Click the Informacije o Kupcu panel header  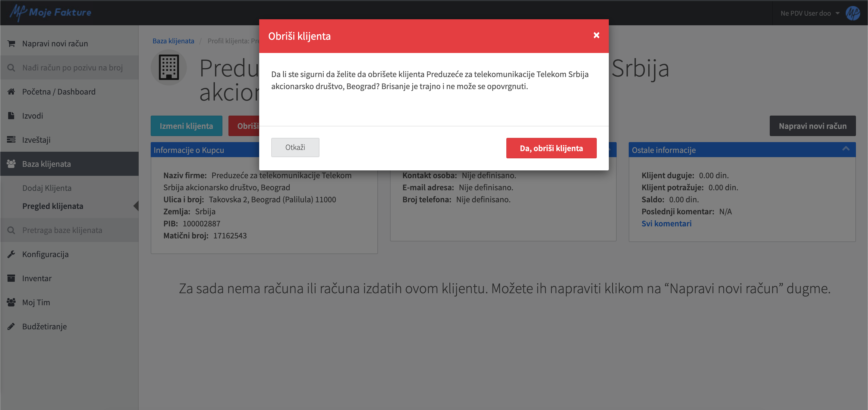[x=205, y=150]
